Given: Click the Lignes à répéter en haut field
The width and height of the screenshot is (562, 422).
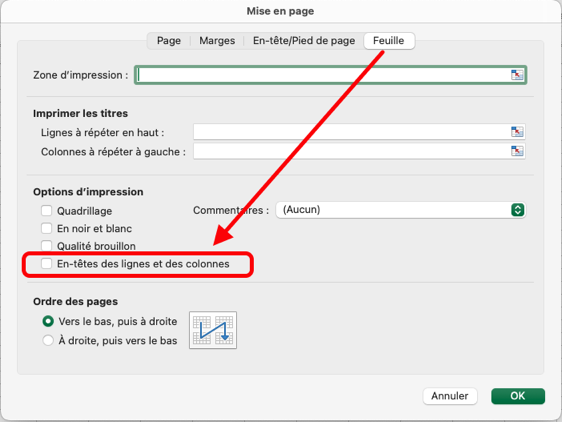Looking at the screenshot, I should click(359, 132).
